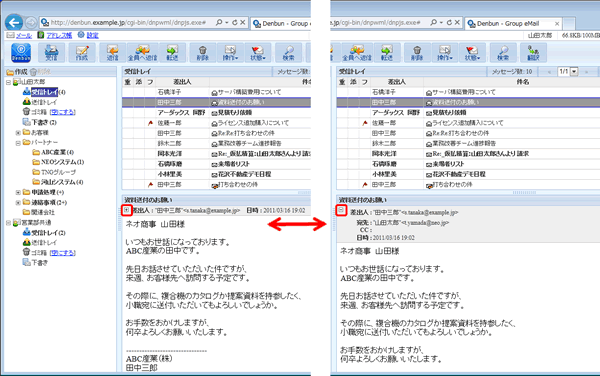Click 全員へ返信 reply-all icon in right window
Image resolution: width=600 pixels, height=376 pixels.
pyautogui.click(x=357, y=52)
